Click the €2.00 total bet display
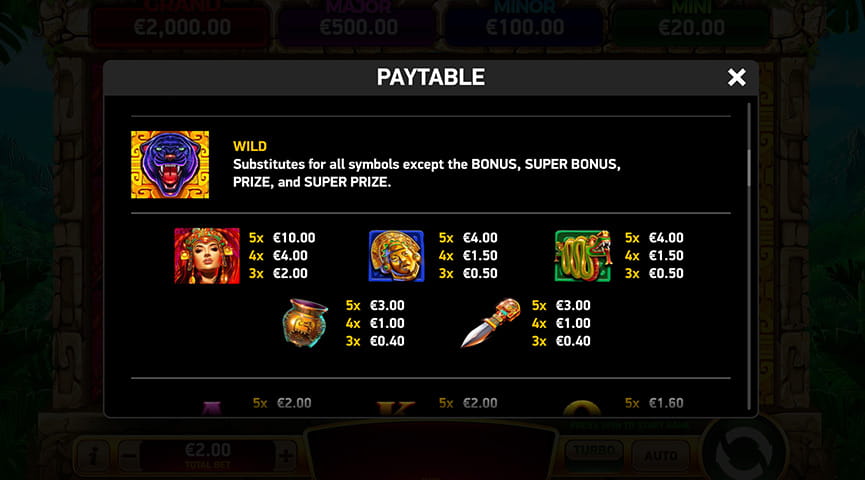865x480 pixels. pos(207,456)
